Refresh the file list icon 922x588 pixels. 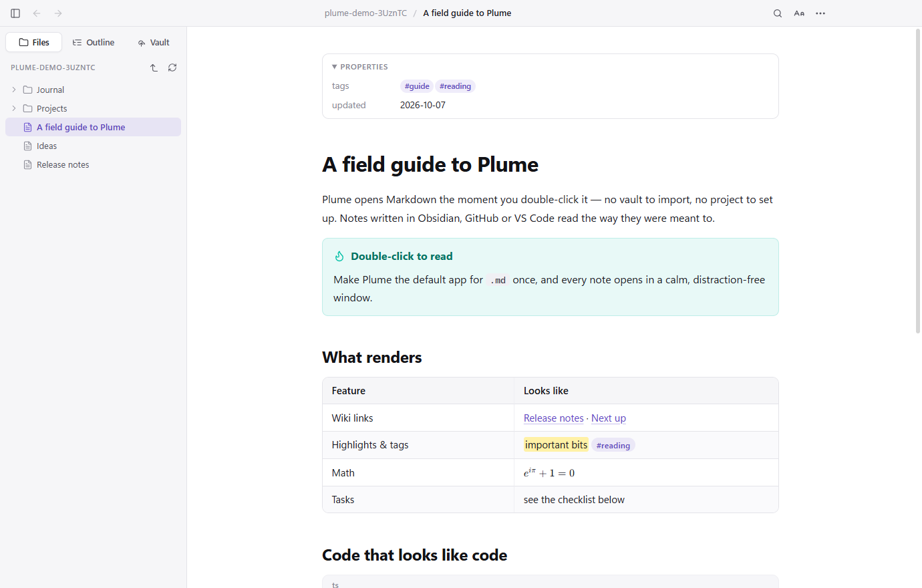[x=172, y=67]
